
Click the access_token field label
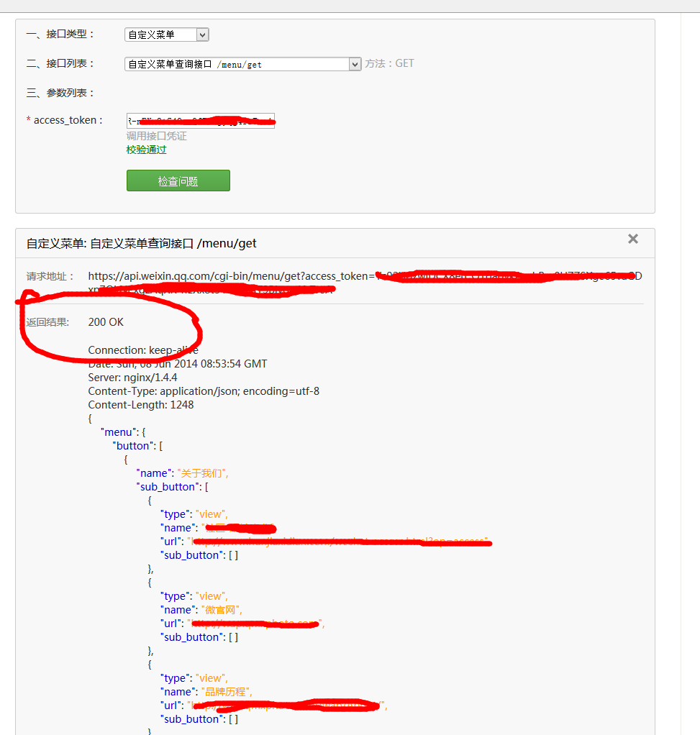[65, 120]
